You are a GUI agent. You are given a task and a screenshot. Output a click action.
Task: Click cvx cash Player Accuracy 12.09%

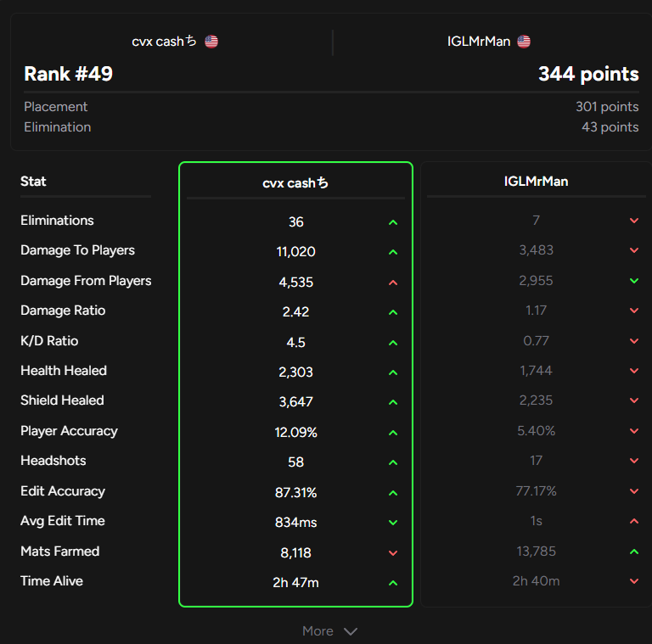tap(295, 433)
